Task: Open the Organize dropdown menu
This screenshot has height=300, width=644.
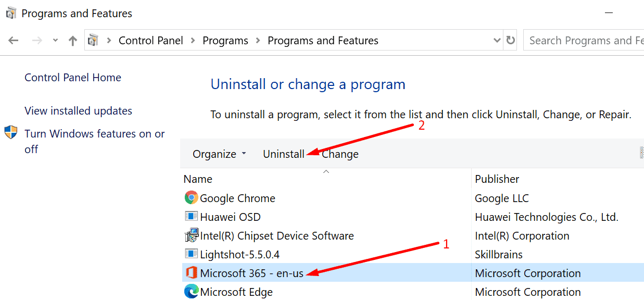Action: (219, 154)
